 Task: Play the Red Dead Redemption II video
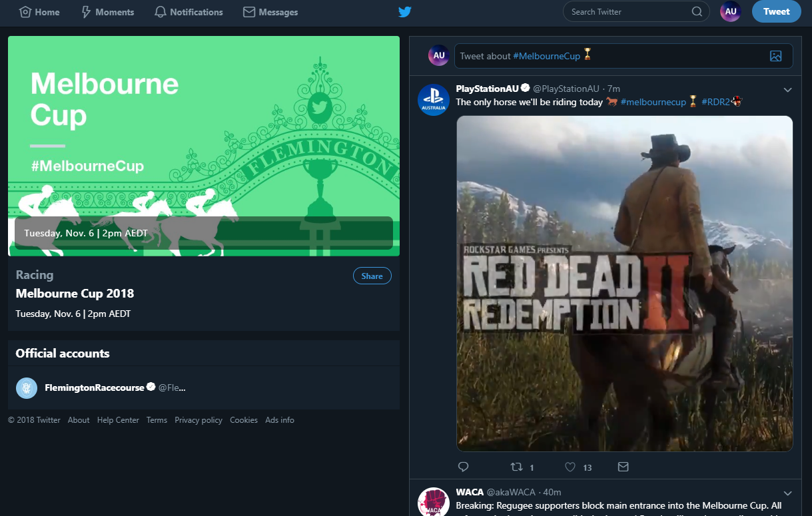click(625, 284)
